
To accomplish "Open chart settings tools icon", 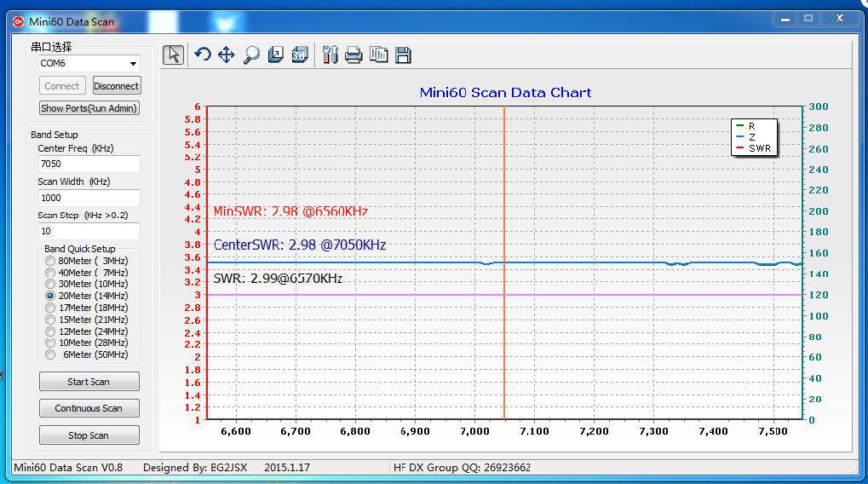I will pyautogui.click(x=331, y=55).
